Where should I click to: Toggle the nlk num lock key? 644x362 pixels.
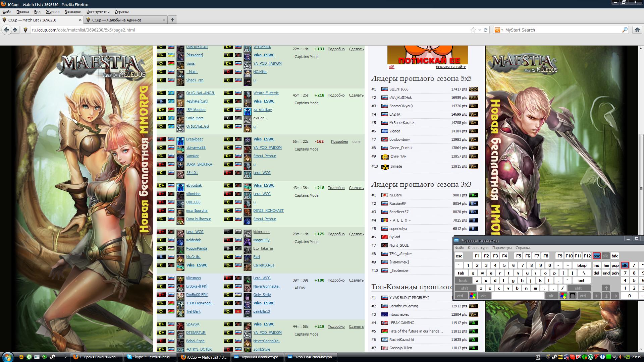(624, 265)
